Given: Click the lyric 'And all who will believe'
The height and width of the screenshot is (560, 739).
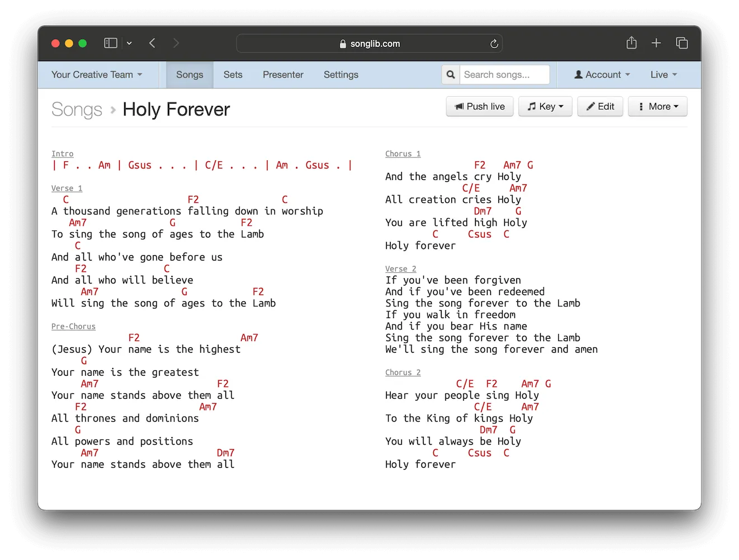Looking at the screenshot, I should [122, 280].
